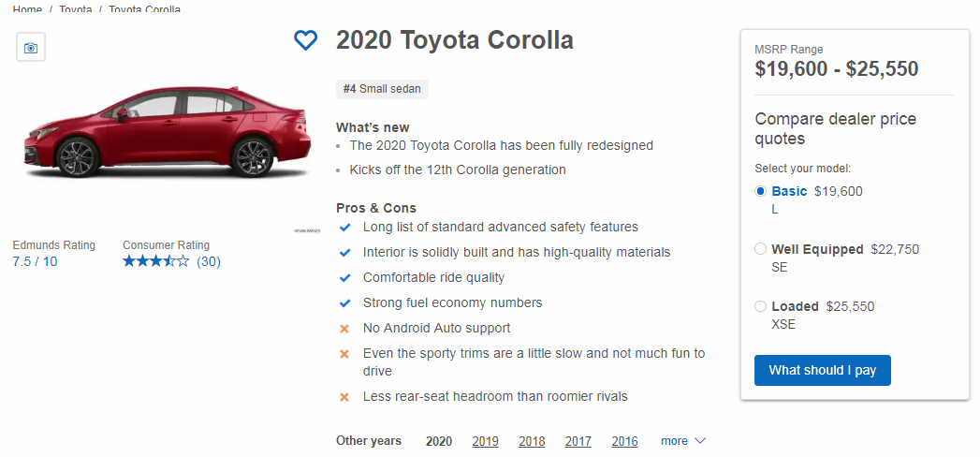Image resolution: width=980 pixels, height=457 pixels.
Task: Open the 2018 model year
Action: [532, 442]
